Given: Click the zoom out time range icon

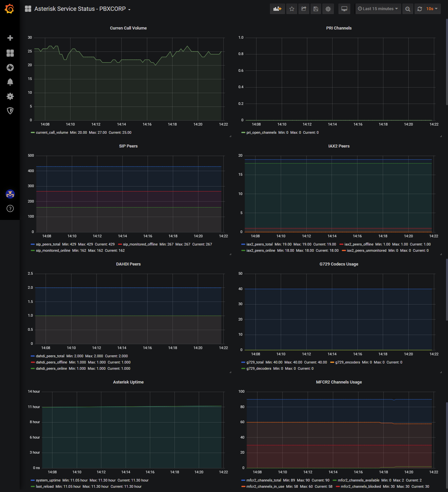Looking at the screenshot, I should [x=408, y=9].
